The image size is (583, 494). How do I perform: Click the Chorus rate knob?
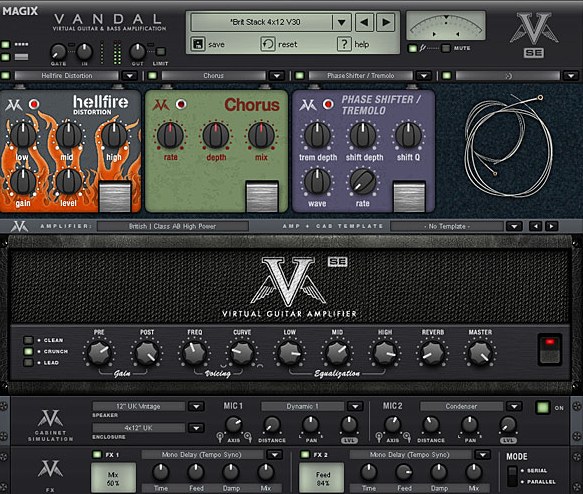point(170,135)
